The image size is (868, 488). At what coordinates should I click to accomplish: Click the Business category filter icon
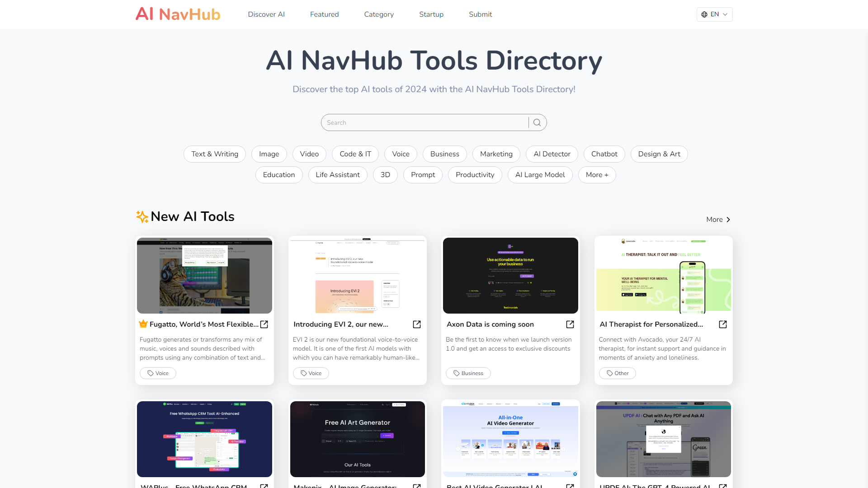pyautogui.click(x=445, y=154)
